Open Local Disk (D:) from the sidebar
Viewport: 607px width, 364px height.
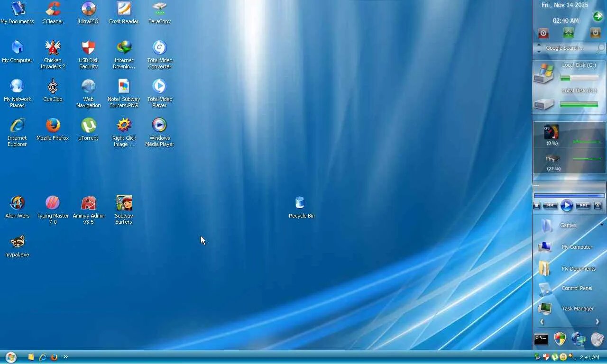pos(543,103)
